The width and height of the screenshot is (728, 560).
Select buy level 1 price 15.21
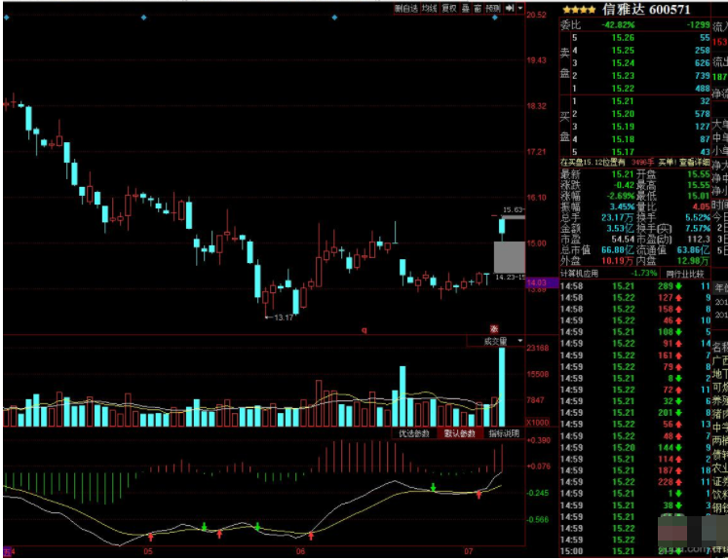click(623, 101)
